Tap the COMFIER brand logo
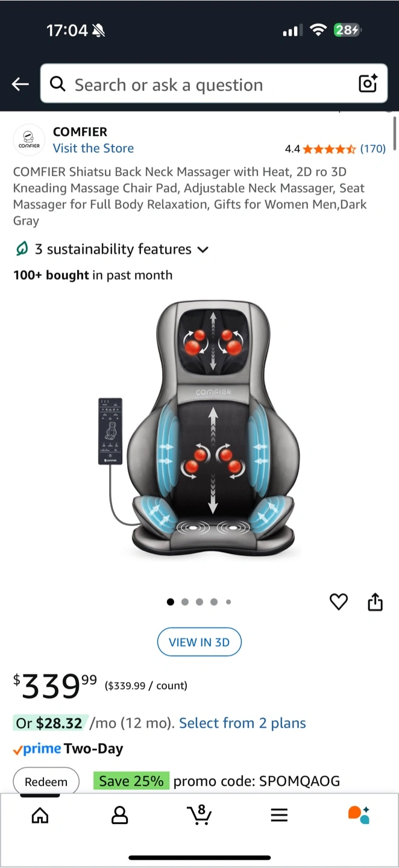 [29, 140]
